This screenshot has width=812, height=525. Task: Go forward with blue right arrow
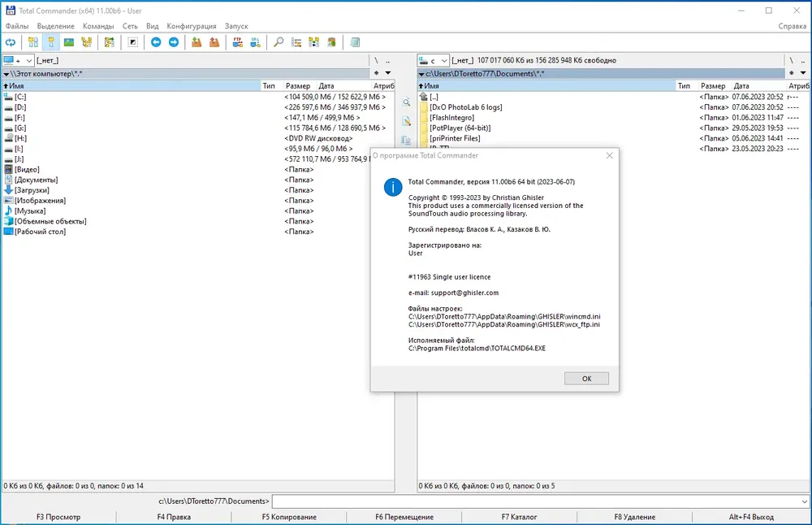point(174,42)
